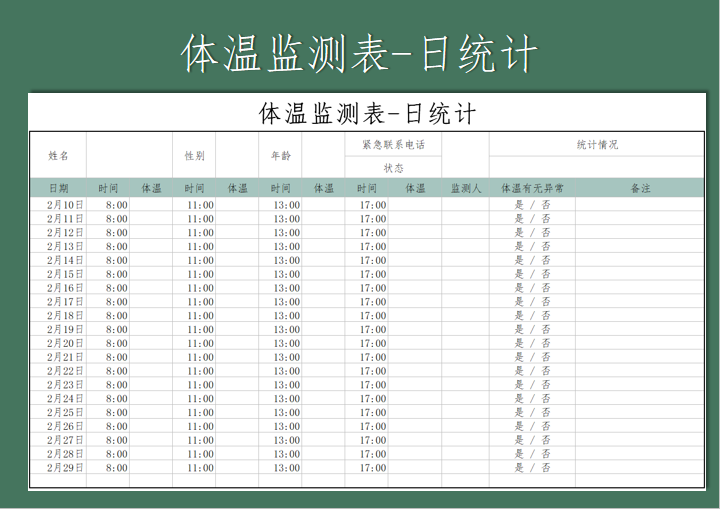720x509 pixels.
Task: Click the large green banner title 体温监测表-日统计
Action: (x=359, y=54)
